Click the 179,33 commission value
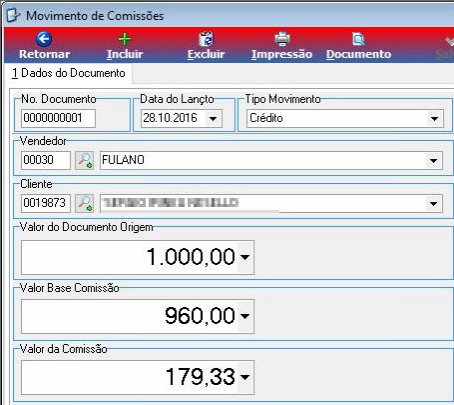 (200, 377)
